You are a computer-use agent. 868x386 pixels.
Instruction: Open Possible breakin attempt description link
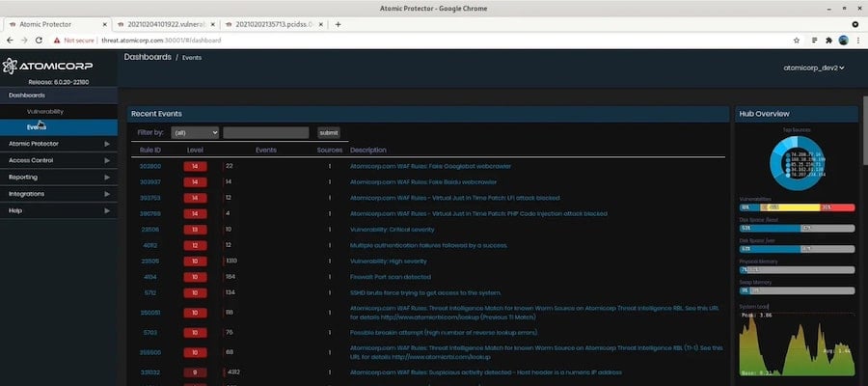tap(444, 333)
